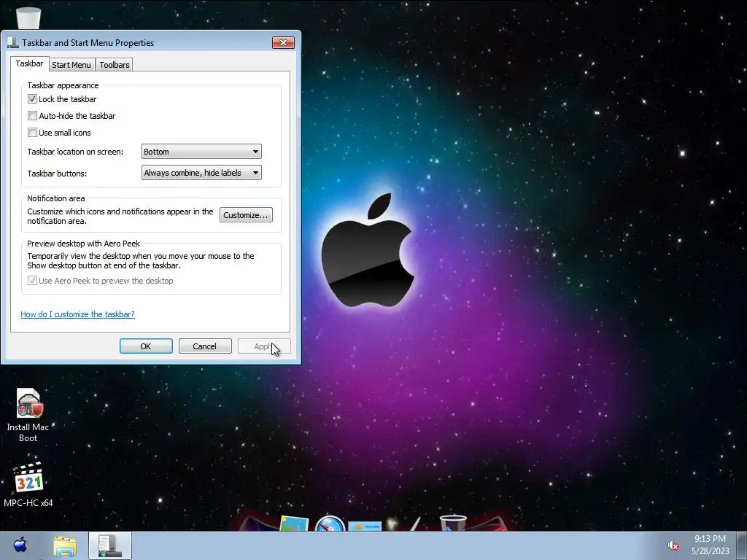Click the photo picture icon in the dock
Image resolution: width=747 pixels, height=560 pixels.
coord(294,524)
